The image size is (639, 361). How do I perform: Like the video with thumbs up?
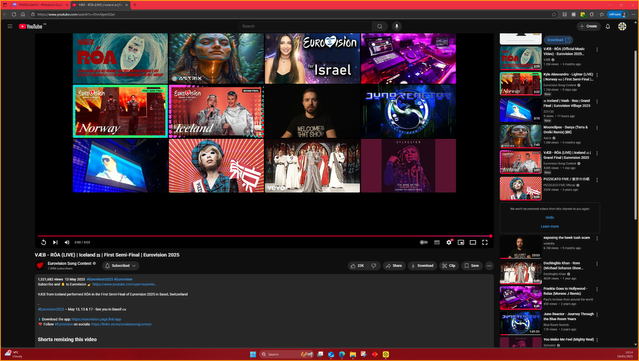[x=357, y=266]
